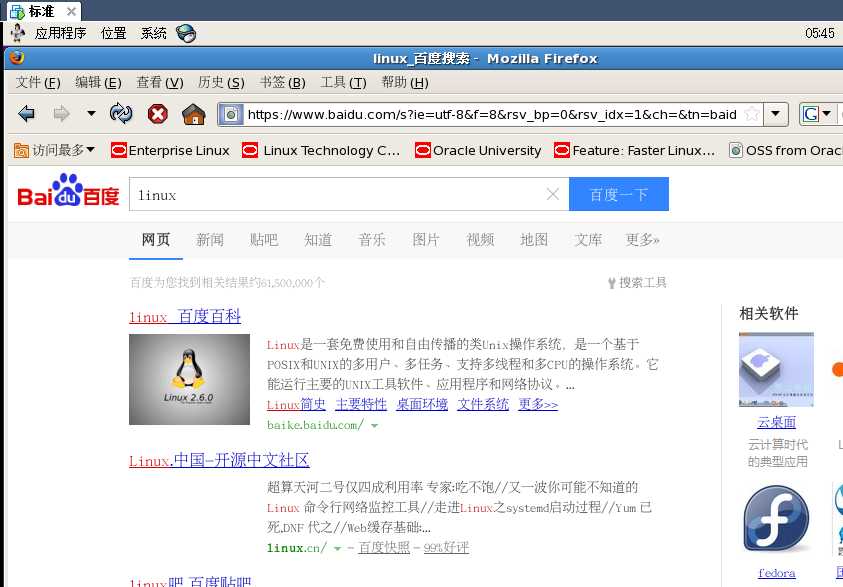Open the 历史(S) menu
The width and height of the screenshot is (843, 587).
pyautogui.click(x=221, y=82)
